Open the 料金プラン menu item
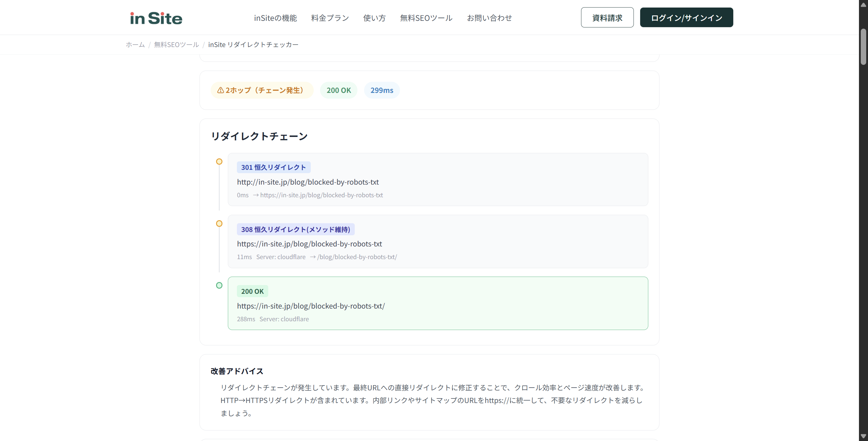 329,18
